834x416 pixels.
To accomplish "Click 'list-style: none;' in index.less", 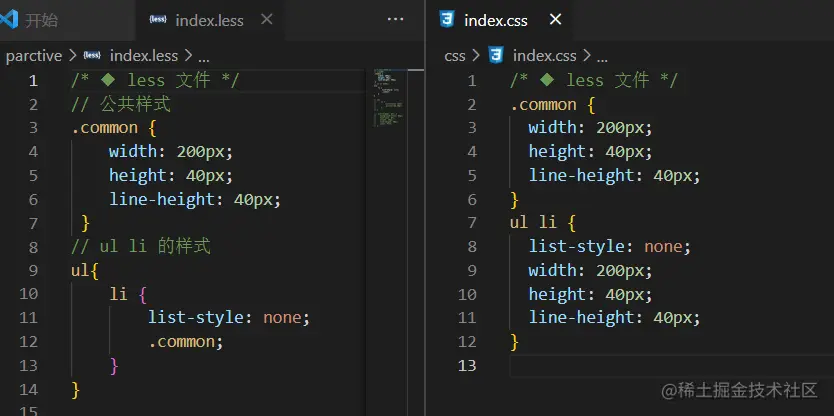I will (x=229, y=318).
